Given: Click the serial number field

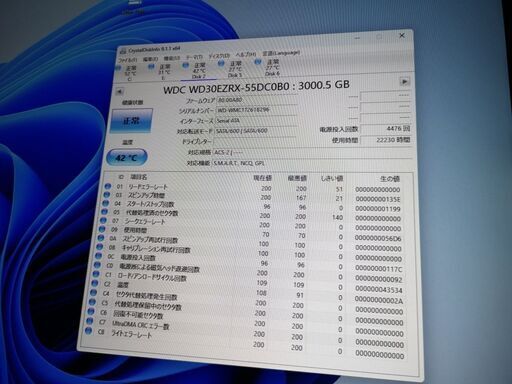Looking at the screenshot, I should (x=256, y=110).
